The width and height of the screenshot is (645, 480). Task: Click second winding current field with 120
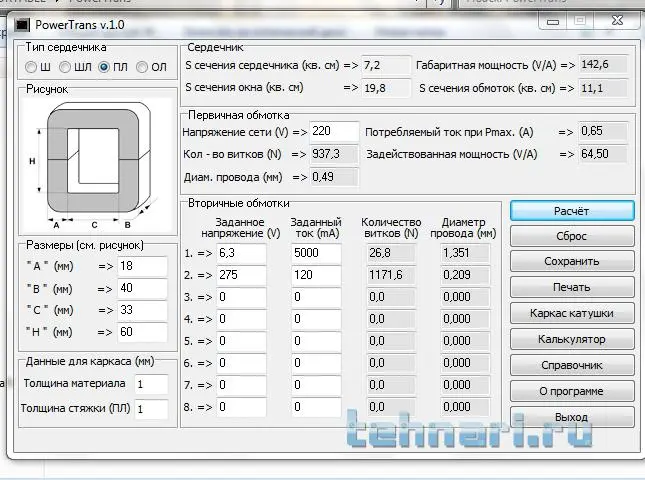317,275
